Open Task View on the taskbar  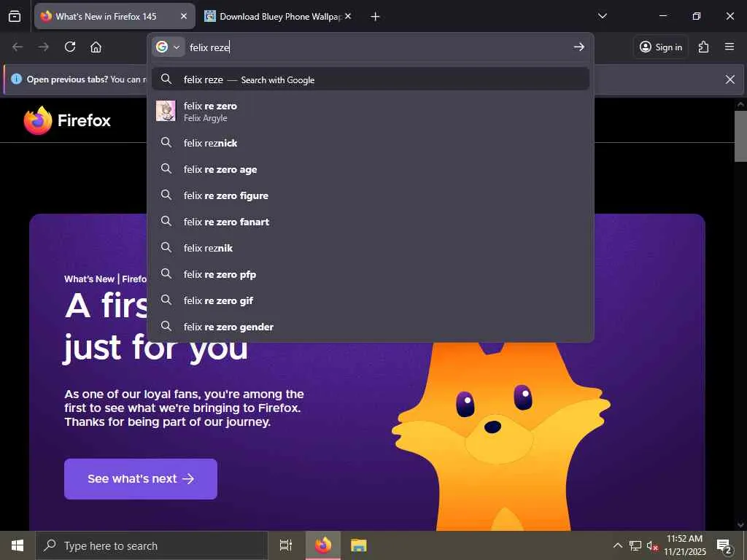click(x=285, y=545)
